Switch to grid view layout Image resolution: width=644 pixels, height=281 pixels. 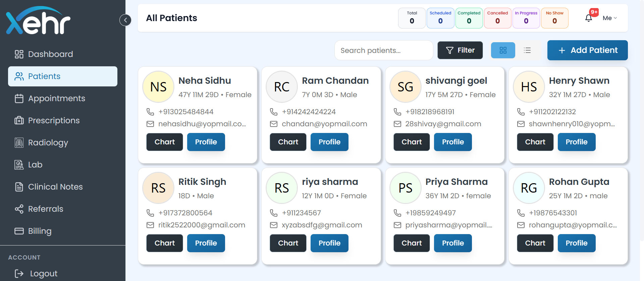point(503,50)
